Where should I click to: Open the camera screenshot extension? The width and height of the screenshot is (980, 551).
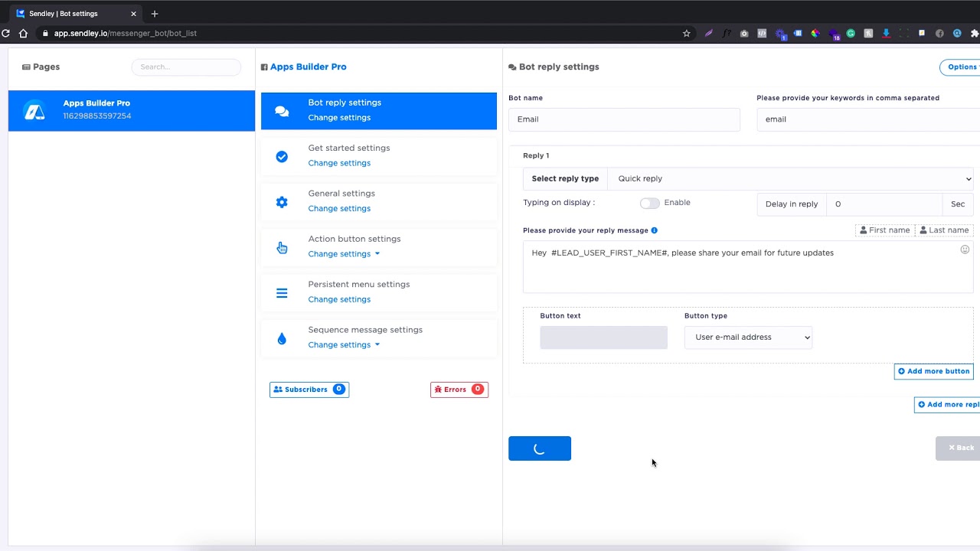point(744,33)
